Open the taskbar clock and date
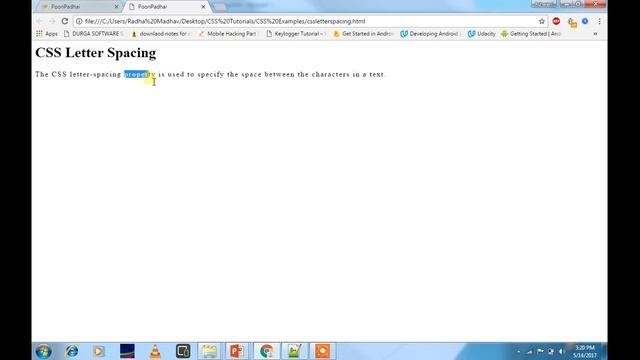 point(585,351)
